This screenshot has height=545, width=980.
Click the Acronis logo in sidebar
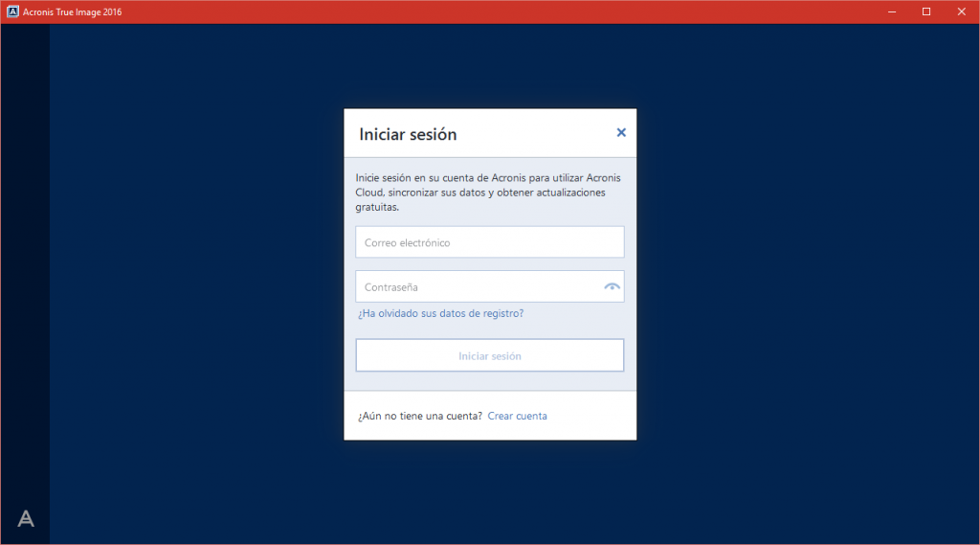26,518
